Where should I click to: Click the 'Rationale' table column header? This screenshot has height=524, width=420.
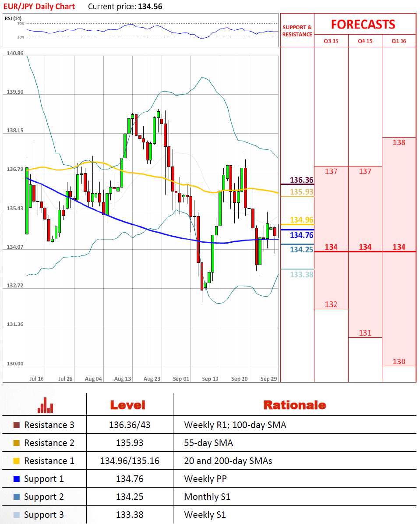[295, 405]
